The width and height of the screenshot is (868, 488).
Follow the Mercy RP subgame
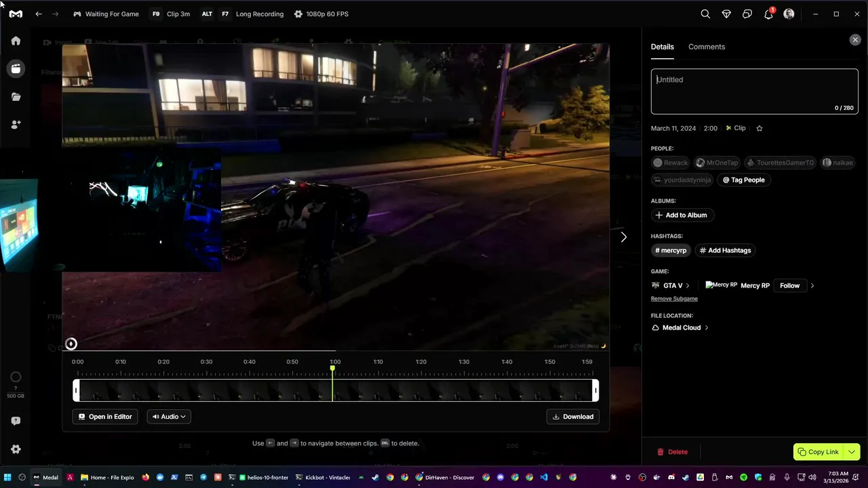pyautogui.click(x=789, y=285)
